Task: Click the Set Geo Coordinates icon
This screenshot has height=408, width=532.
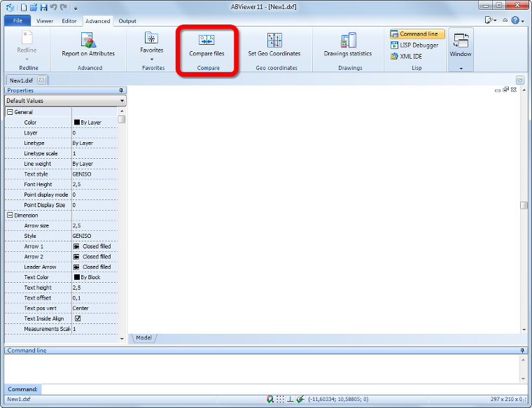Action: [x=274, y=40]
